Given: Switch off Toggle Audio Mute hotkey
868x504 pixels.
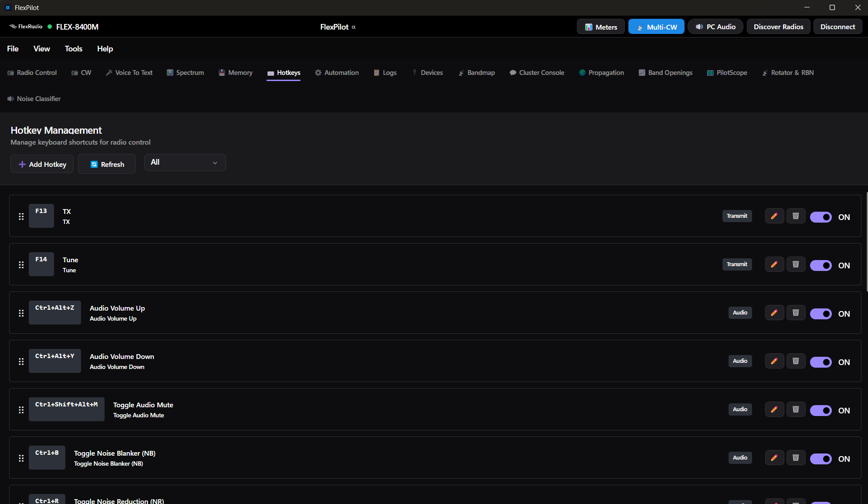Looking at the screenshot, I should (821, 410).
